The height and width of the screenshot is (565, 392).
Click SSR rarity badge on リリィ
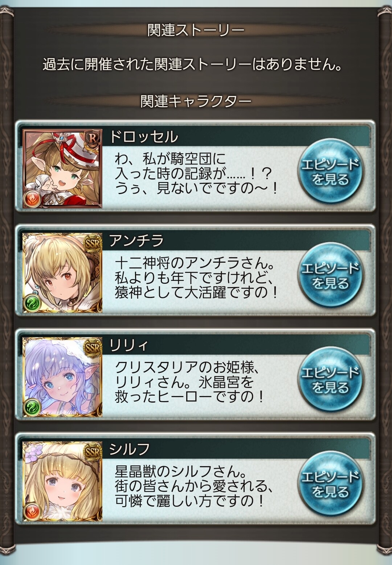[92, 348]
